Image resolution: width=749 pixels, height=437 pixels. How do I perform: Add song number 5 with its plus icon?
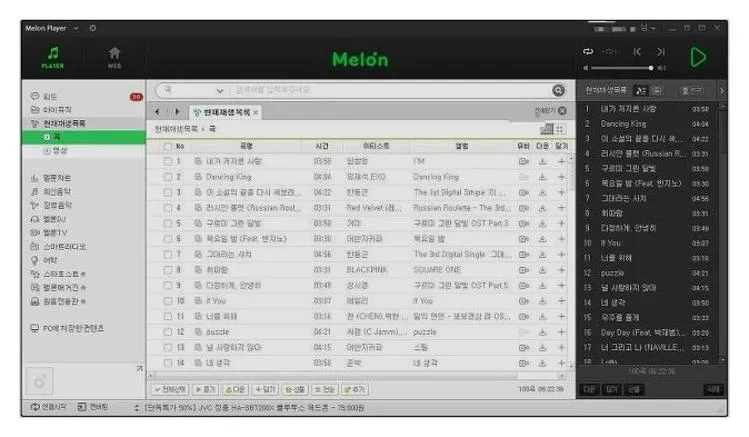561,224
